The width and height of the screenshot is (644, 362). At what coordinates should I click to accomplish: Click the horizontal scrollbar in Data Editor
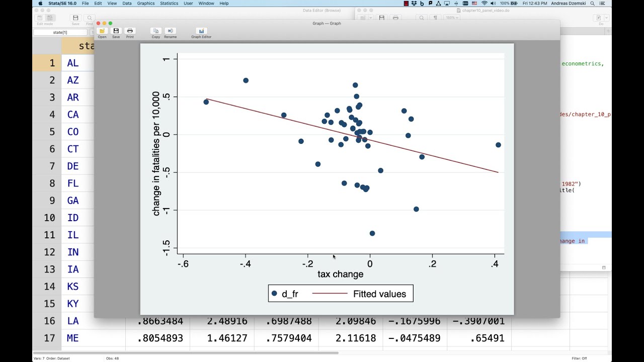tap(186, 353)
